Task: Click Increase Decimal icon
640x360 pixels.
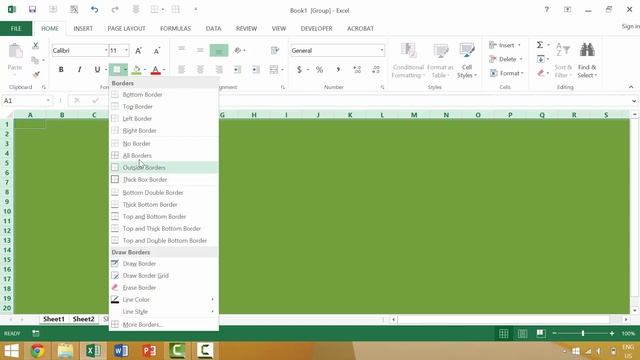Action: pos(357,70)
